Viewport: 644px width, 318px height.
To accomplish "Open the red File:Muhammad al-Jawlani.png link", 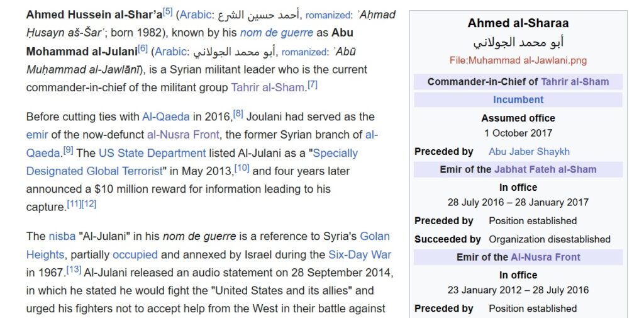I will 518,60.
